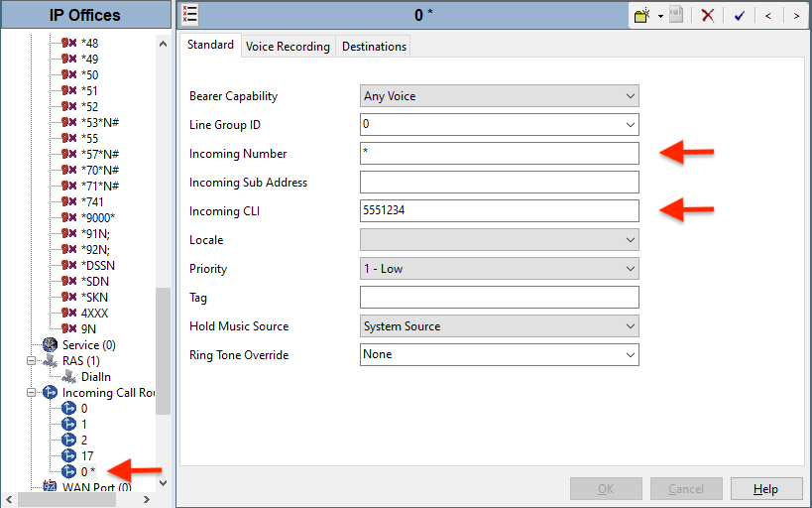Screen dimensions: 812x508
Task: Select short code *71*N# in tree
Action: click(100, 186)
